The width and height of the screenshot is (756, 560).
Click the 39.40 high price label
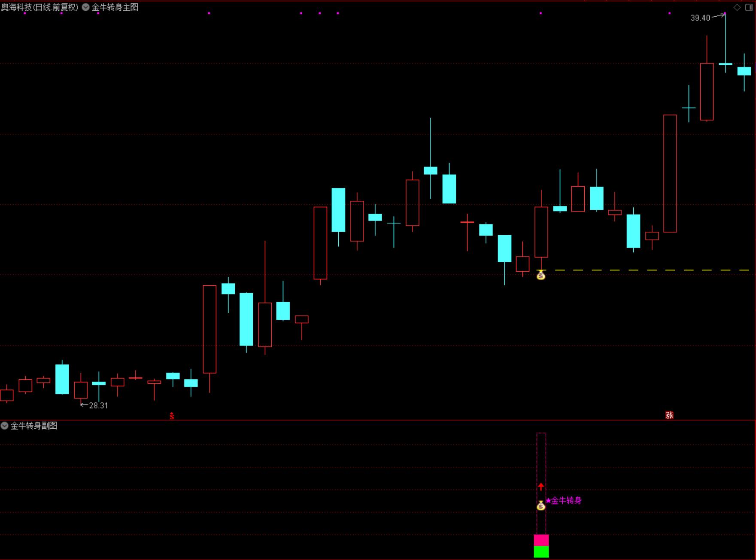pos(700,18)
